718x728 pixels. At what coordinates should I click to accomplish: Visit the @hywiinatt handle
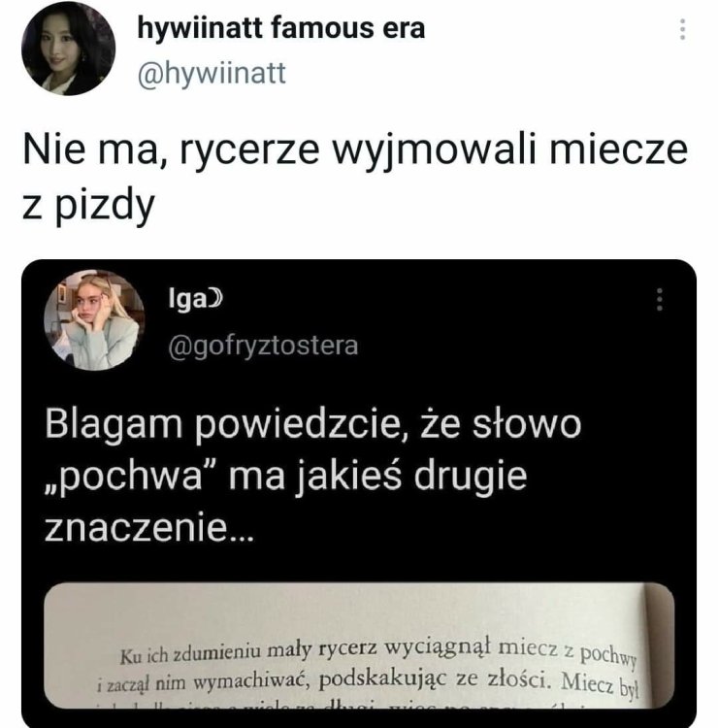click(x=212, y=74)
